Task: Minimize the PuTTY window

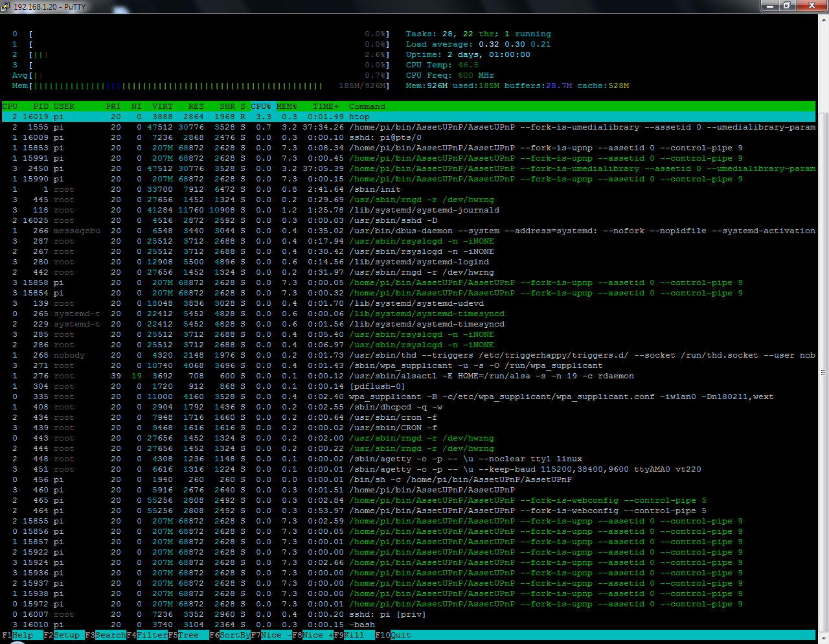Action: pyautogui.click(x=769, y=6)
